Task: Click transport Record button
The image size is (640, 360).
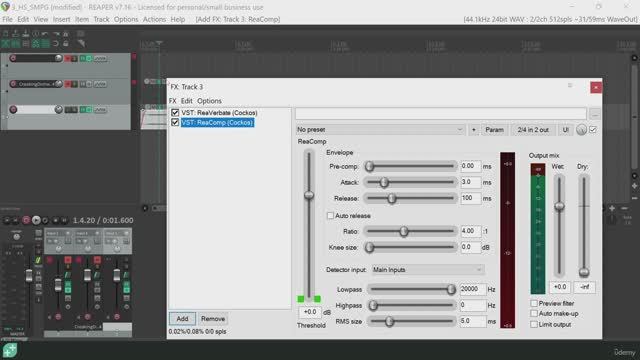Action: tap(26, 220)
